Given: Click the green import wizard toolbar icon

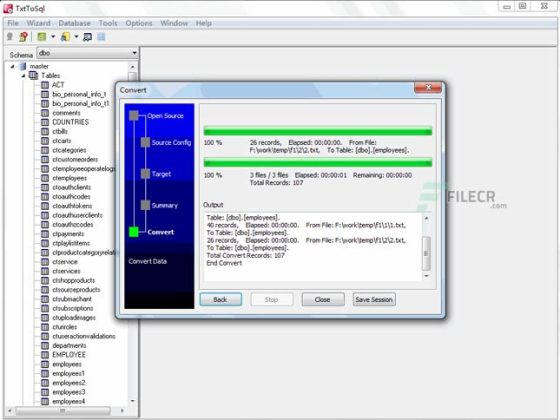Looking at the screenshot, I should coord(42,36).
